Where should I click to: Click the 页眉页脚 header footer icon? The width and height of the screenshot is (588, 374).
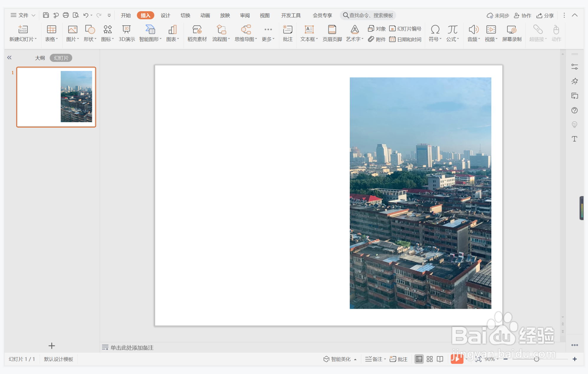tap(332, 33)
